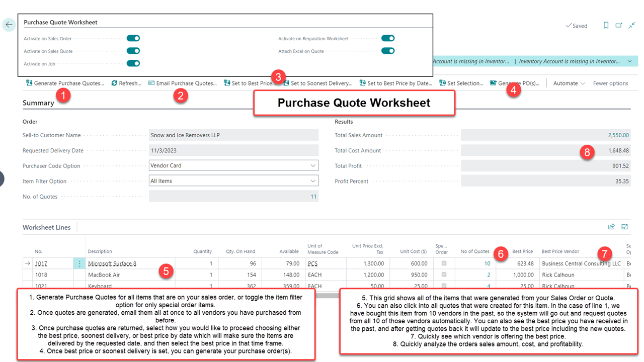Open page in new window icon
The height and width of the screenshot is (362, 644).
(x=619, y=26)
